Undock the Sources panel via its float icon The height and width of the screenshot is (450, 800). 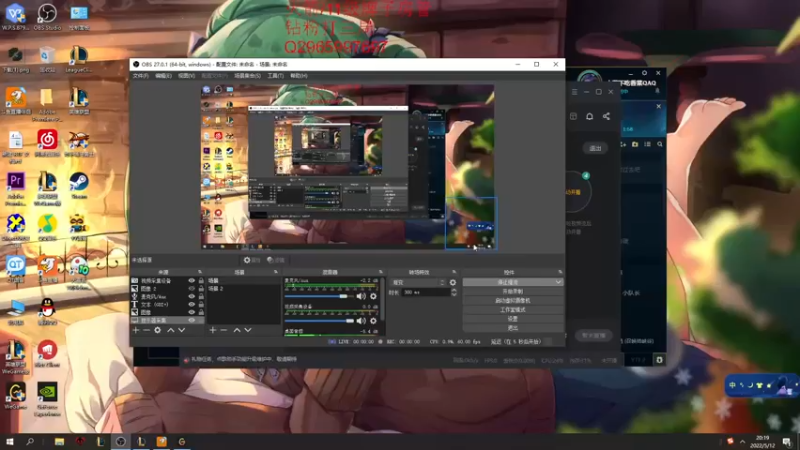(200, 272)
